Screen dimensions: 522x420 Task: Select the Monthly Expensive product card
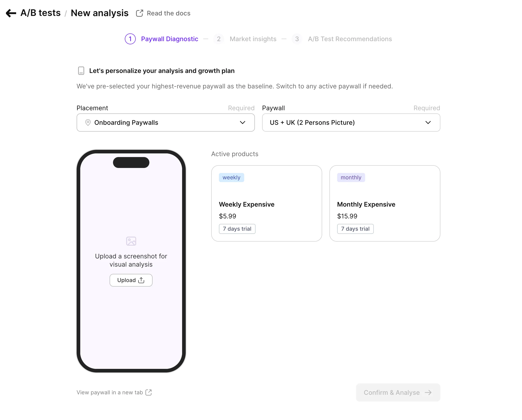pyautogui.click(x=384, y=203)
